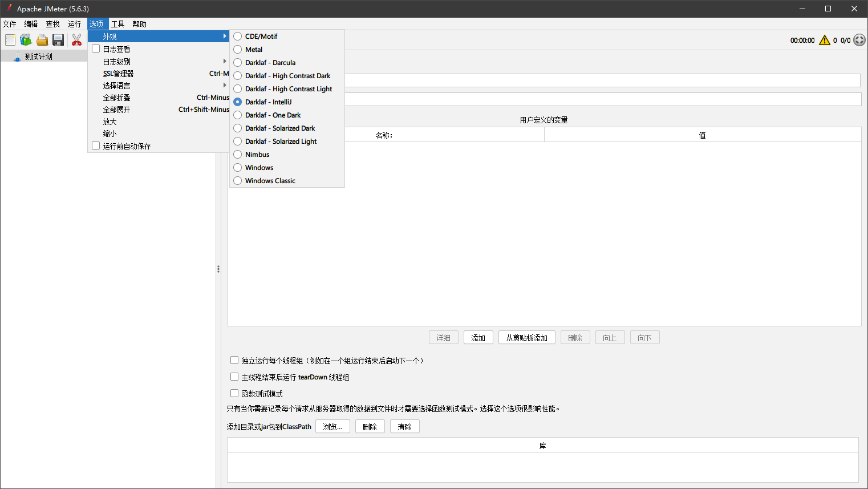Image resolution: width=868 pixels, height=489 pixels.
Task: Select Metal look and feel
Action: 287,50
